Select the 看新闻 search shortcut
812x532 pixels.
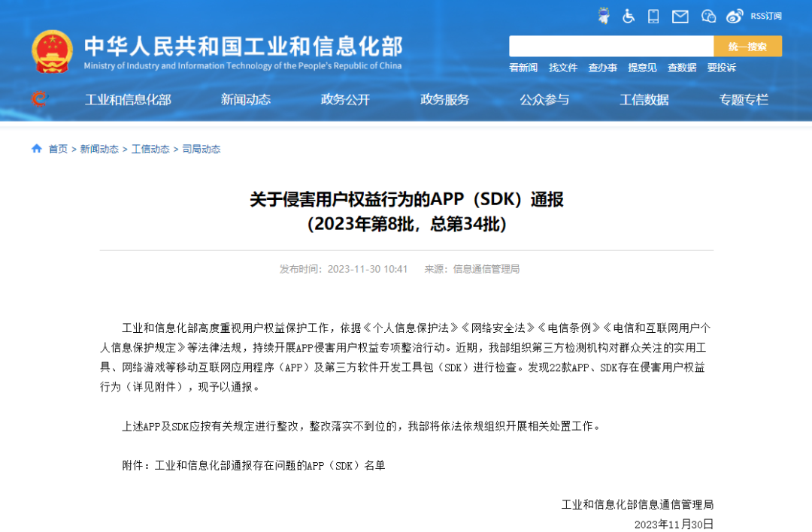523,68
